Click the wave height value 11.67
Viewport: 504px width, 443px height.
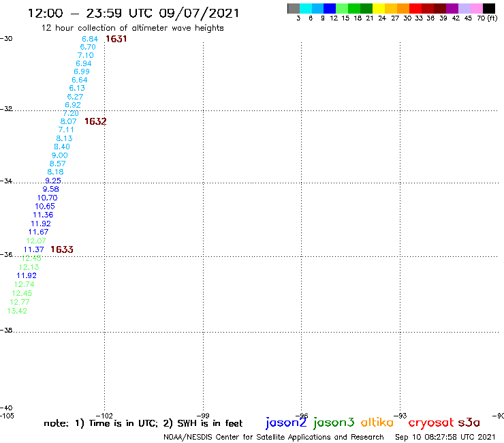pos(39,232)
